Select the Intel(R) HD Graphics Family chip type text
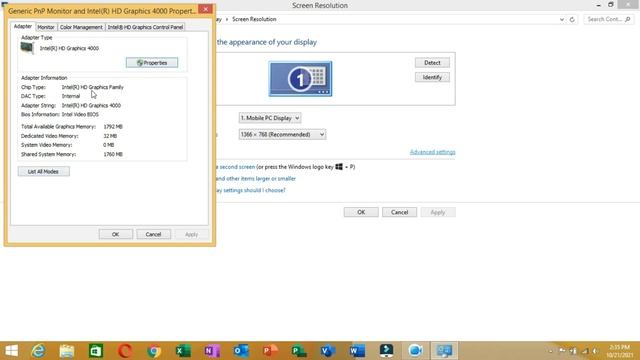The width and height of the screenshot is (640, 360). pos(93,87)
